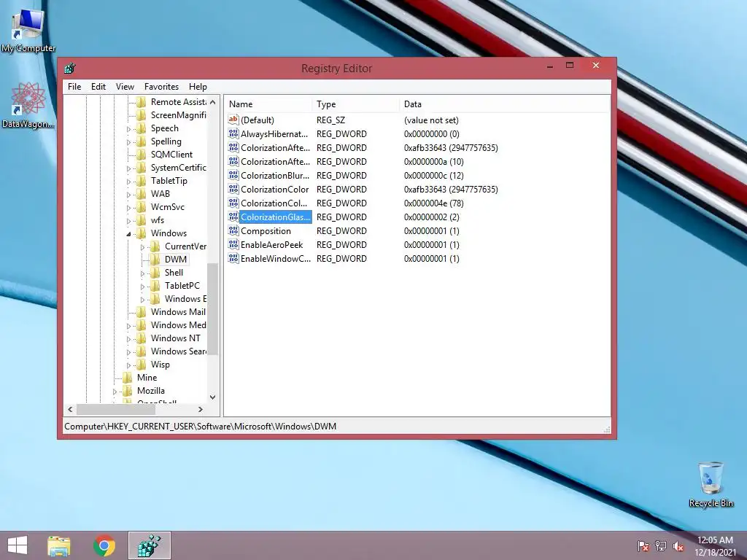Open File Explorer from taskbar
This screenshot has height=560, width=747.
59,545
